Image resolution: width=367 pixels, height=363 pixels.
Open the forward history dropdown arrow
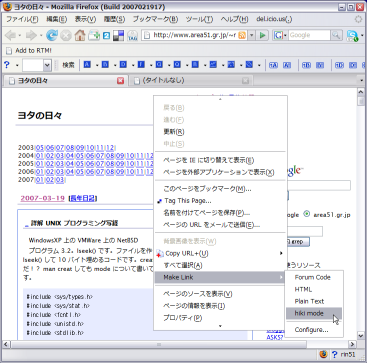coord(41,35)
